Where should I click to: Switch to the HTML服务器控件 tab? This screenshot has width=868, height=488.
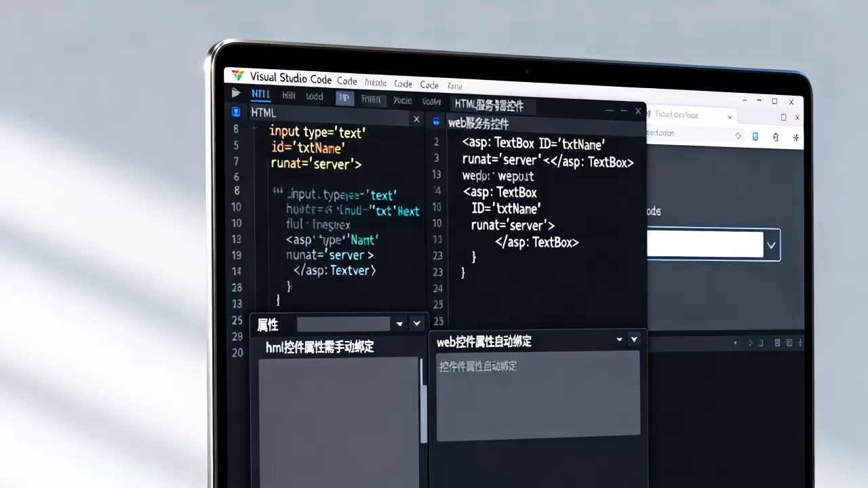click(494, 105)
